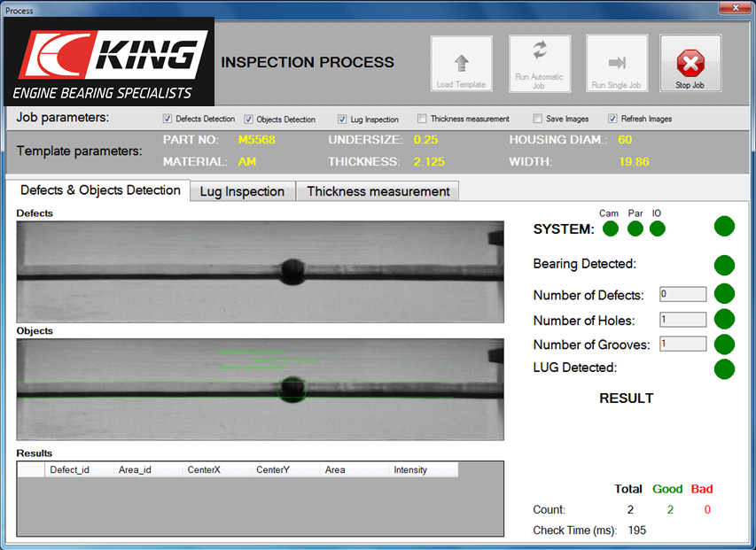Image resolution: width=756 pixels, height=550 pixels.
Task: Toggle the Refresh Images checkbox
Action: tap(612, 119)
